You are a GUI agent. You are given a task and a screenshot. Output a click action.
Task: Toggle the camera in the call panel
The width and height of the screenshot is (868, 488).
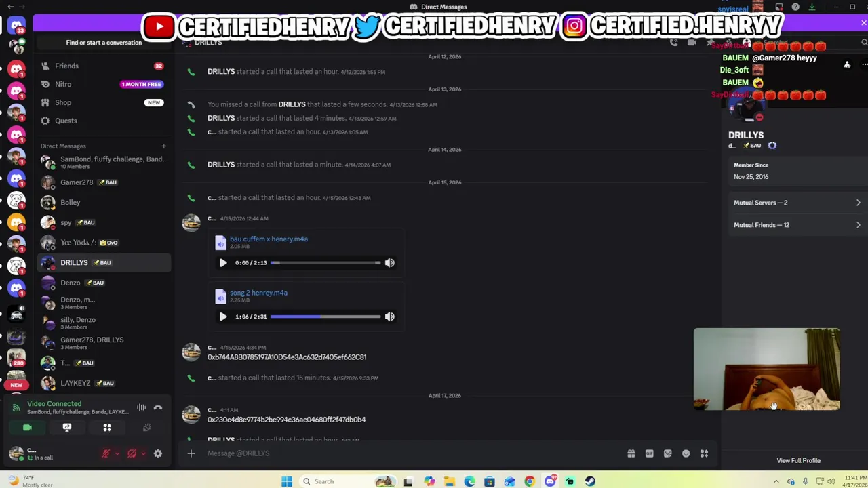[x=27, y=428]
